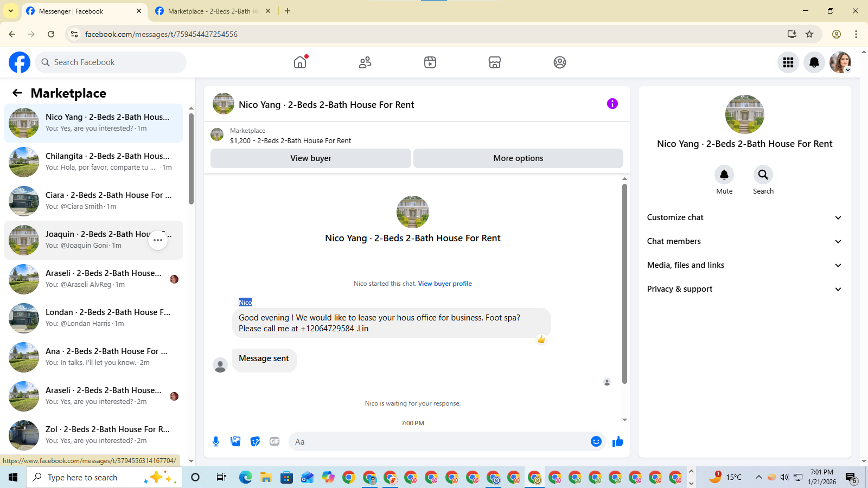Screen dimensions: 868x488
Task: Open a new browser tab
Action: point(288,11)
